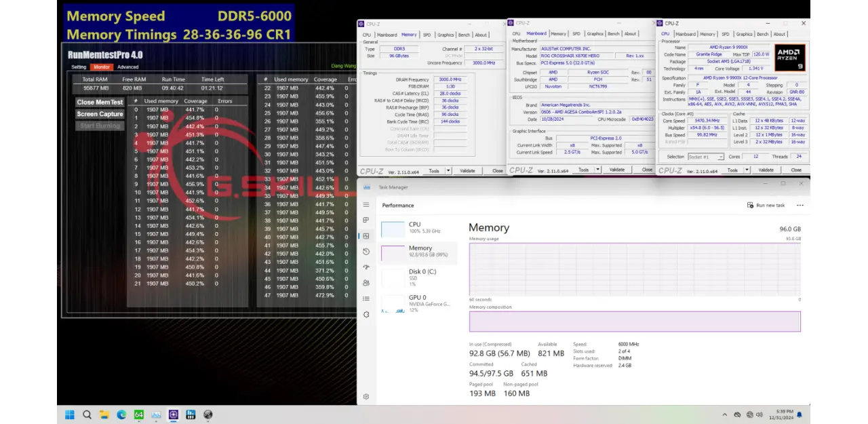Screen dimensions: 868x424
Task: Select CPU performance graph thumbnail
Action: [x=393, y=229]
